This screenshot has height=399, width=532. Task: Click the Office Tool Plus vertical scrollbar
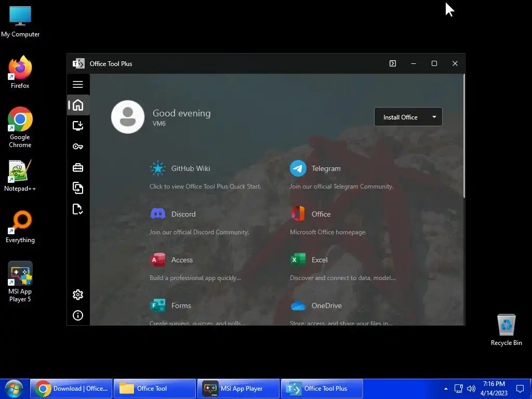pos(464,136)
